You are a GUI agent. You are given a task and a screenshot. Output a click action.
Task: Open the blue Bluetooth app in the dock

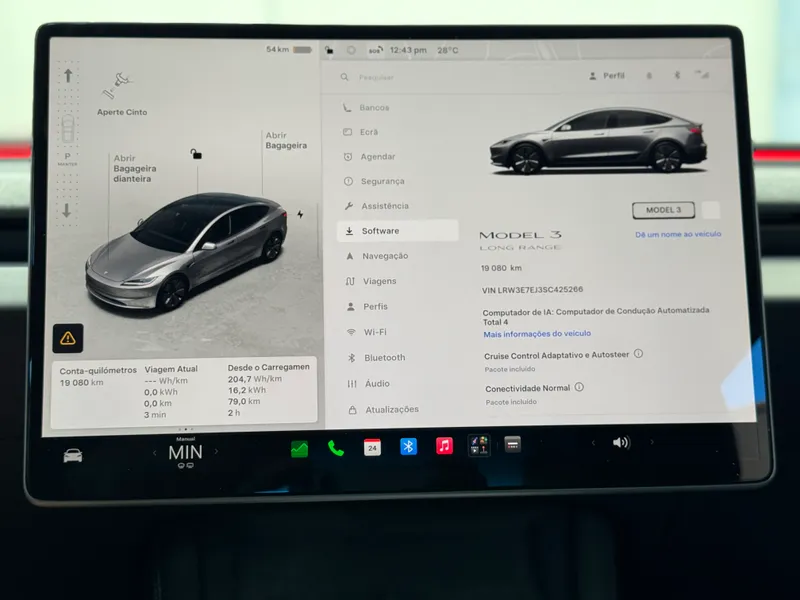click(408, 446)
